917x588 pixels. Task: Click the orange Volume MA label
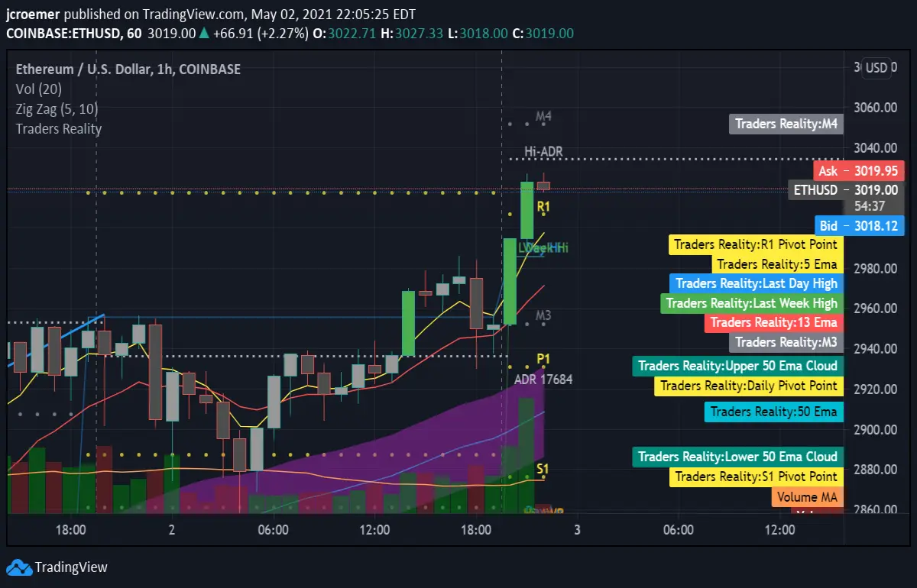(808, 497)
